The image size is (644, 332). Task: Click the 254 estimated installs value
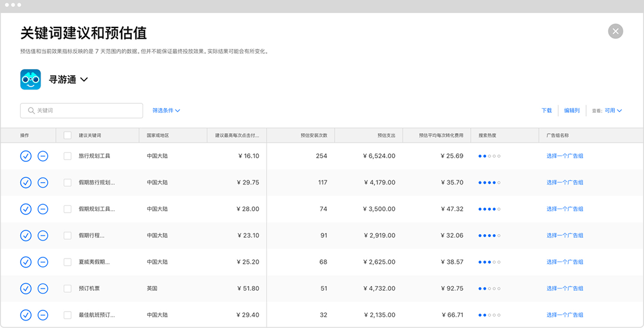[x=321, y=156]
